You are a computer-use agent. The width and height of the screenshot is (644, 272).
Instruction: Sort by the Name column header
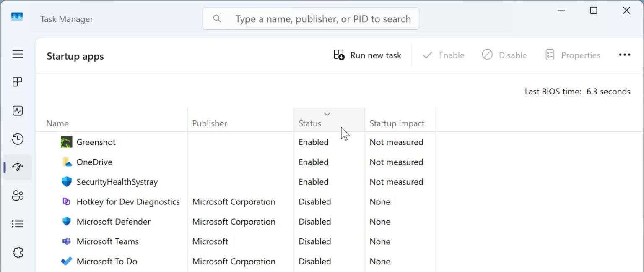coord(57,123)
